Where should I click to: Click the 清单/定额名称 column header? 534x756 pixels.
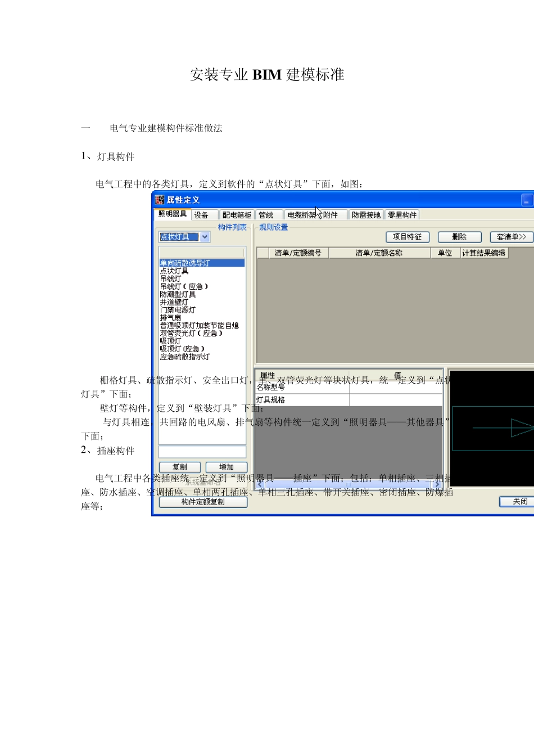[x=379, y=253]
